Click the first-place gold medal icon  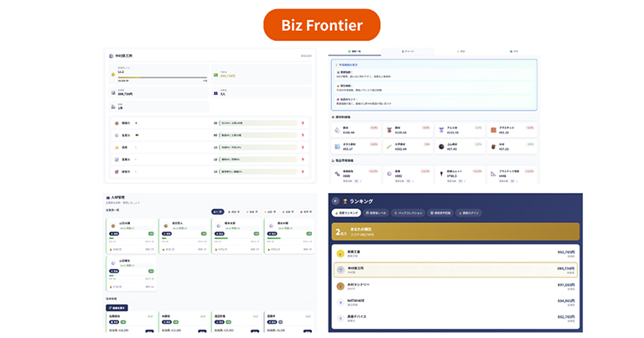coord(340,252)
